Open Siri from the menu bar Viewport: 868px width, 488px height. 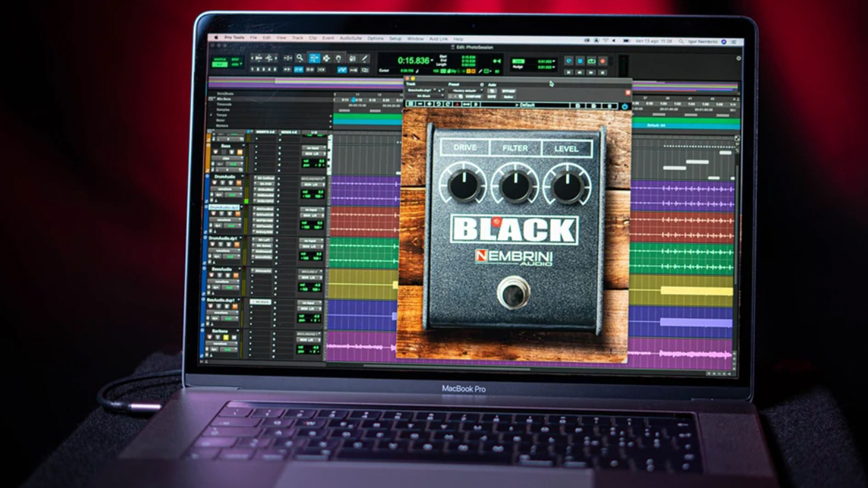point(724,42)
